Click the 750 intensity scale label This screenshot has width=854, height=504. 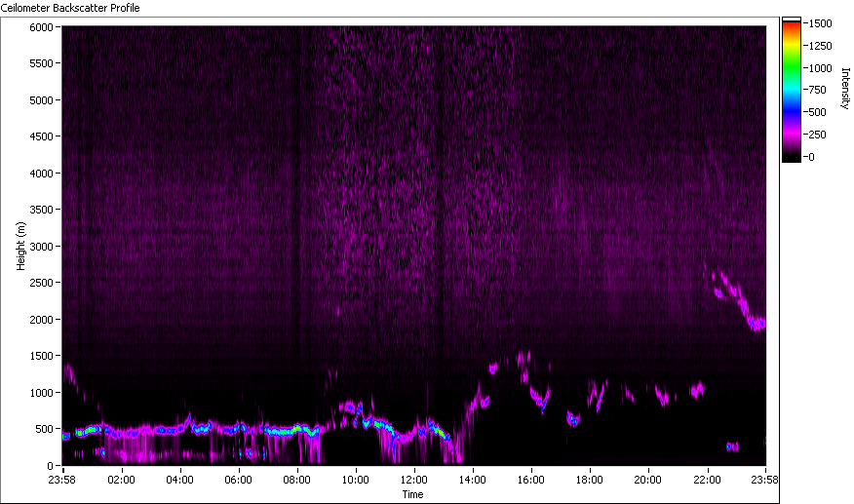pyautogui.click(x=818, y=90)
